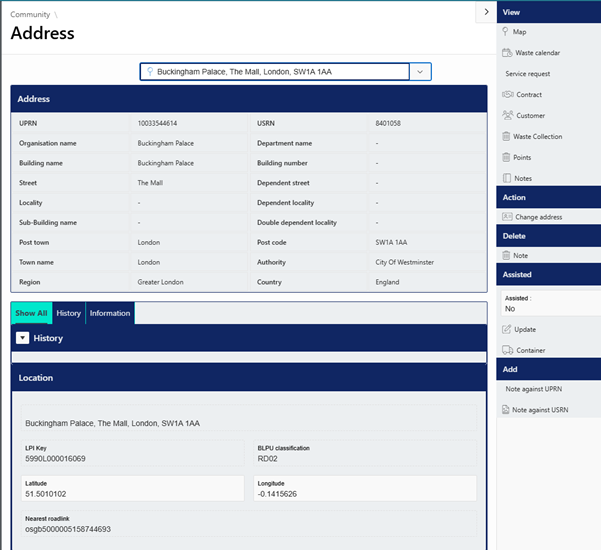Click the Organisation name value Buckingham Palace
The width and height of the screenshot is (601, 550).
[x=166, y=143]
